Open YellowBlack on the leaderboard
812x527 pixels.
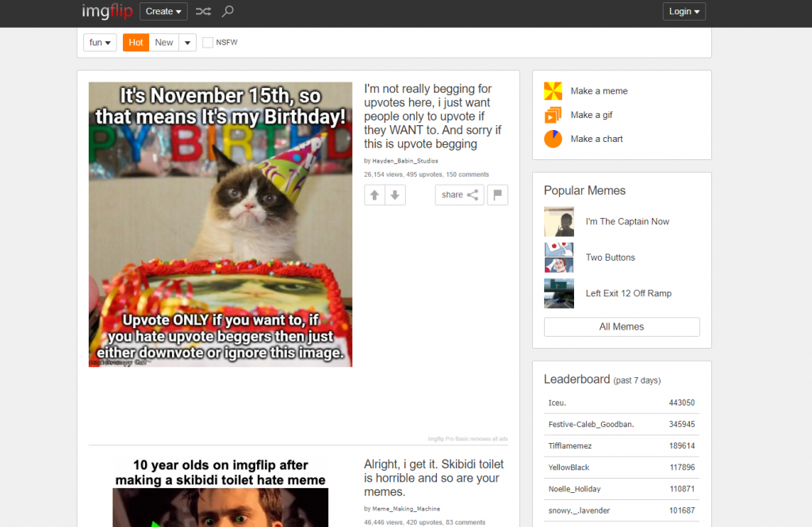point(569,468)
